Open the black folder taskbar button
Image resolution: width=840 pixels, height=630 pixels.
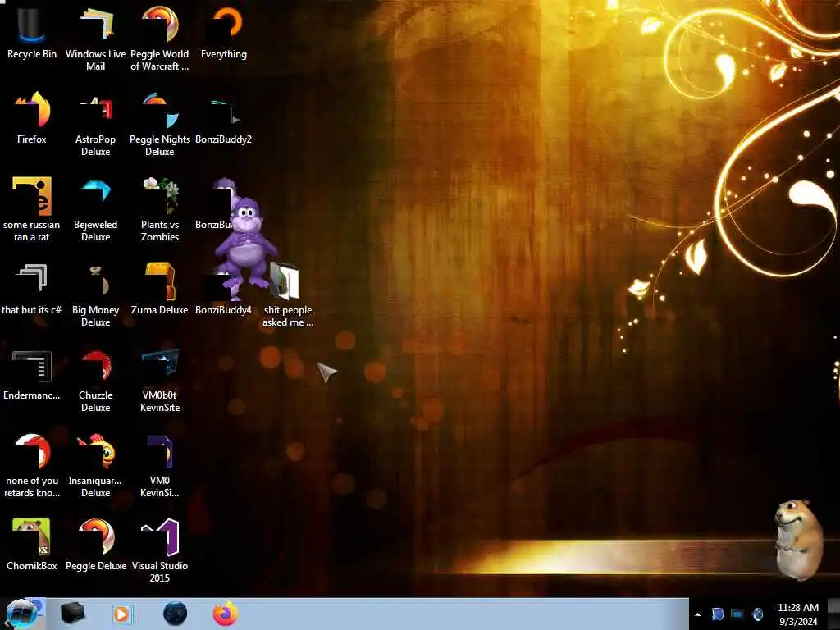coord(72,614)
